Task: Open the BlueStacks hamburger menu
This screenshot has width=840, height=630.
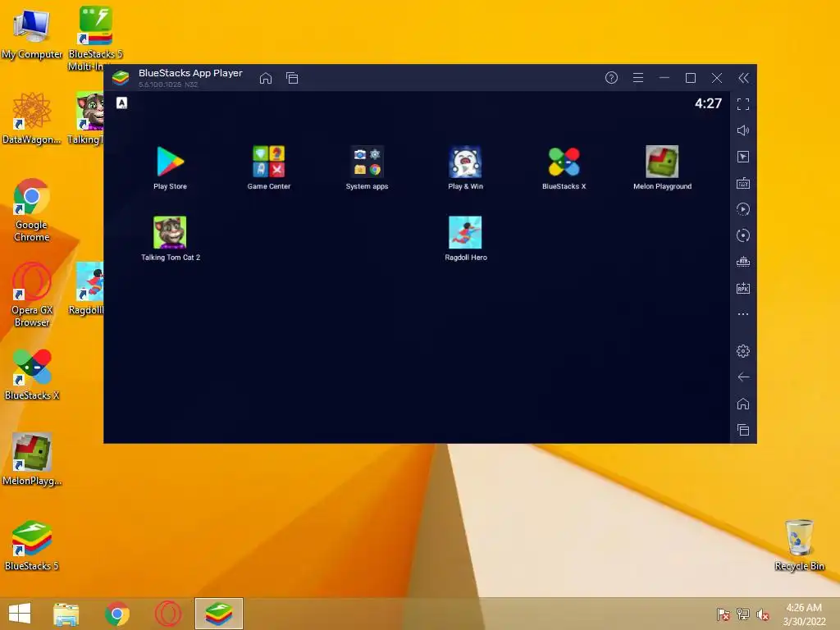Action: [638, 78]
